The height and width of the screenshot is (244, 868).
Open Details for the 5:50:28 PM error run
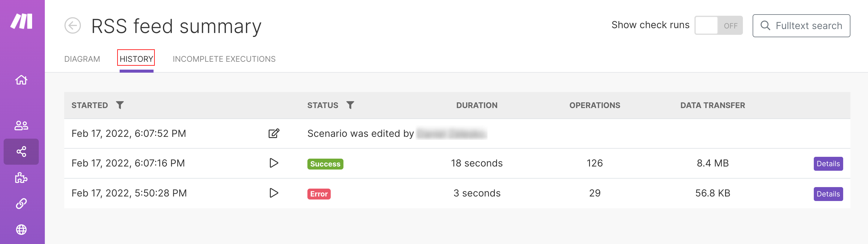pyautogui.click(x=828, y=194)
